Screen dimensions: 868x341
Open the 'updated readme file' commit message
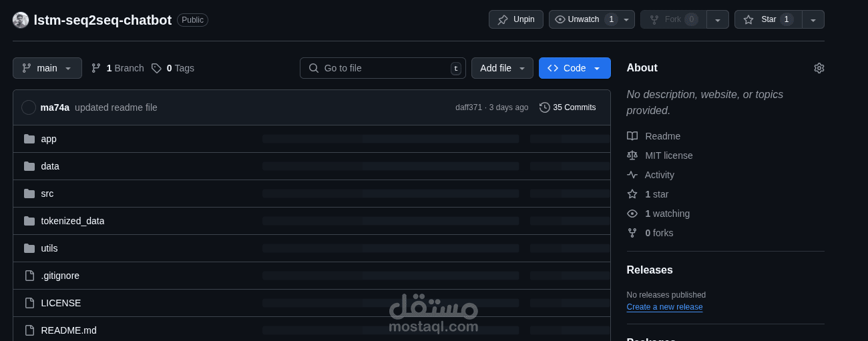tap(116, 107)
